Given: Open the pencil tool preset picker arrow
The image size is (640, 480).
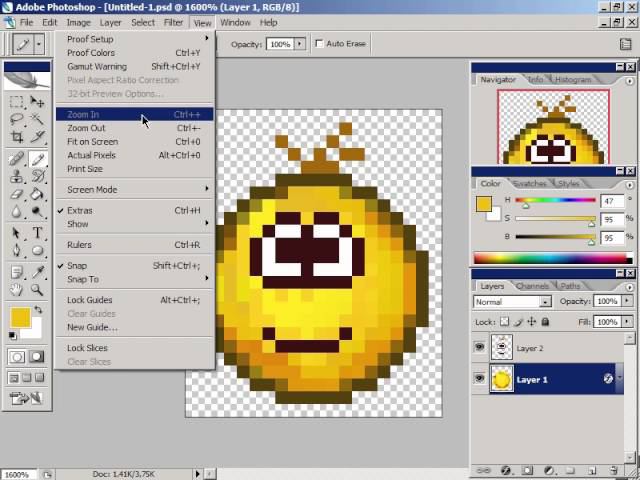Looking at the screenshot, I should (39, 44).
